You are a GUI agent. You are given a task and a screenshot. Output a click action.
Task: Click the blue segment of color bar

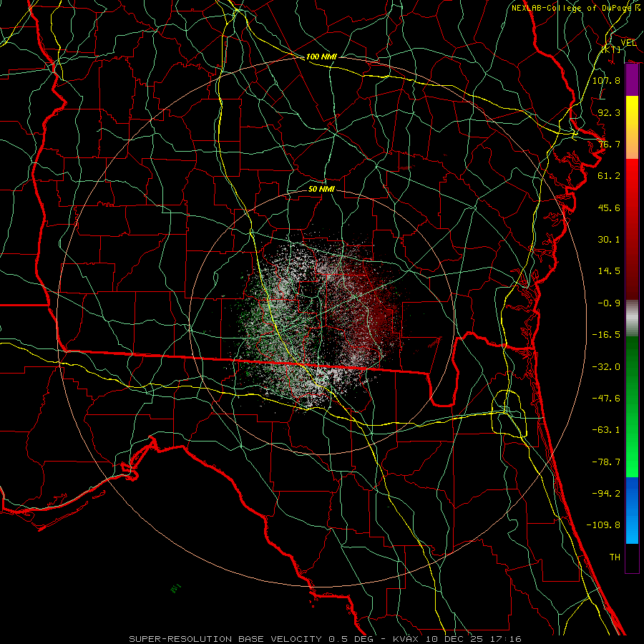click(632, 510)
